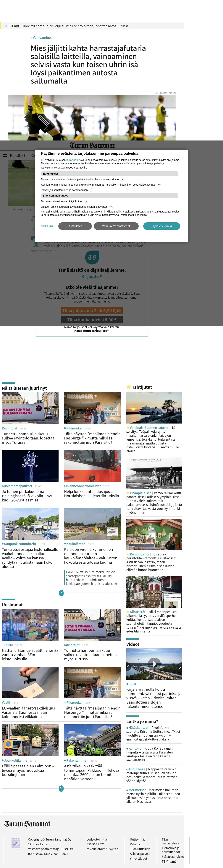Click 'Tilaa kuukaudeksi 8,90 €' offer button

click(92, 320)
